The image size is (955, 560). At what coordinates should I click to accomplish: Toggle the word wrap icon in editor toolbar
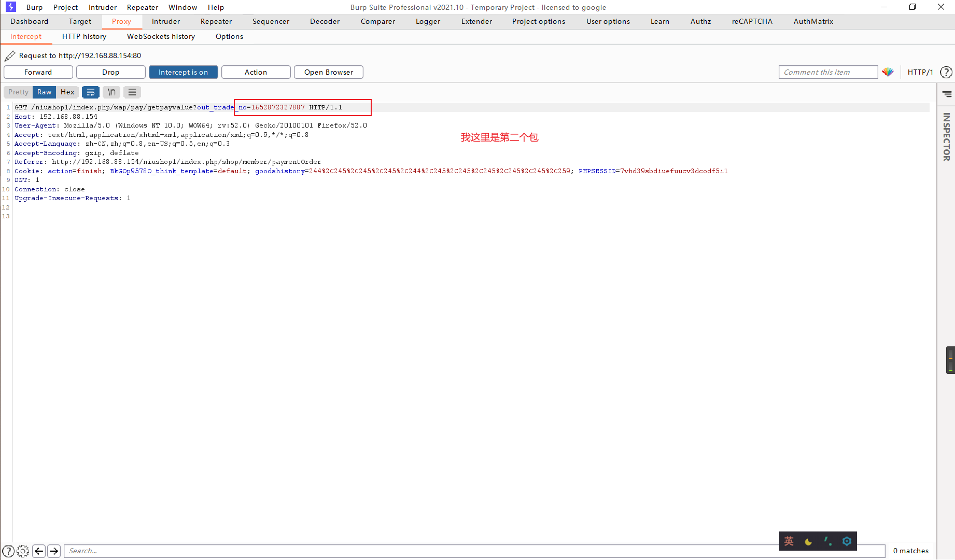[x=91, y=92]
